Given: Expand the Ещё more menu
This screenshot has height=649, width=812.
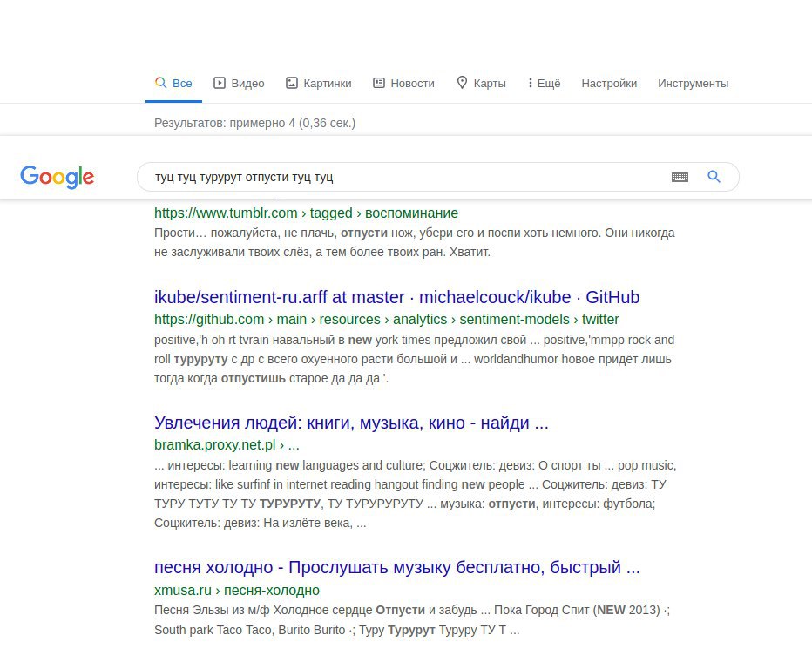Looking at the screenshot, I should pos(544,84).
